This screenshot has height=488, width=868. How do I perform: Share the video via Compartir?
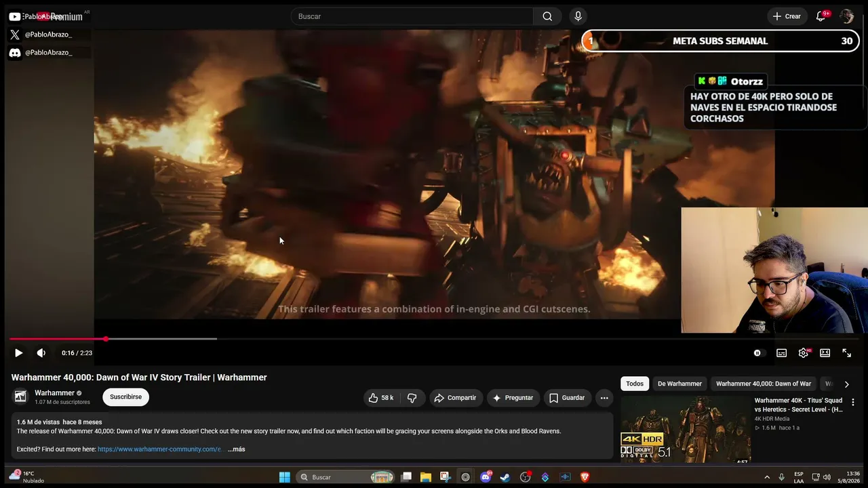(456, 398)
